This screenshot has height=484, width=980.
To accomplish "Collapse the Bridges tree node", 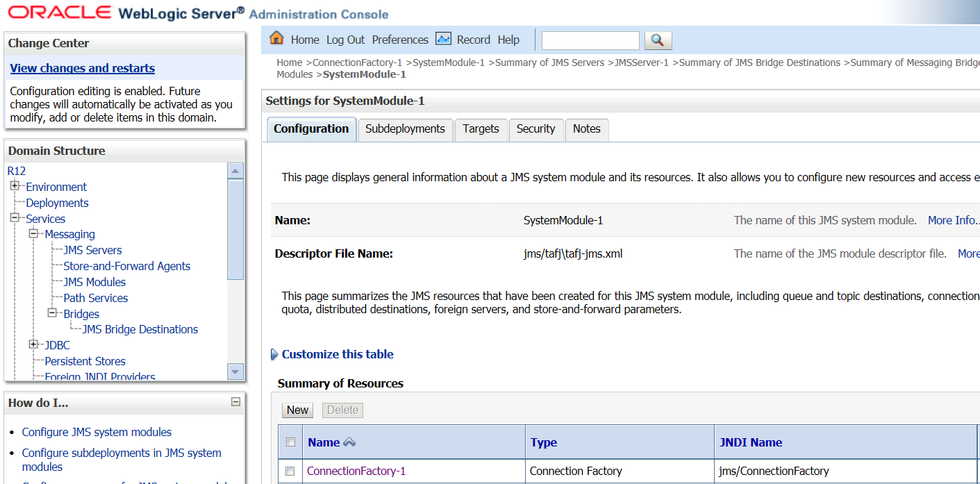I will tap(52, 313).
